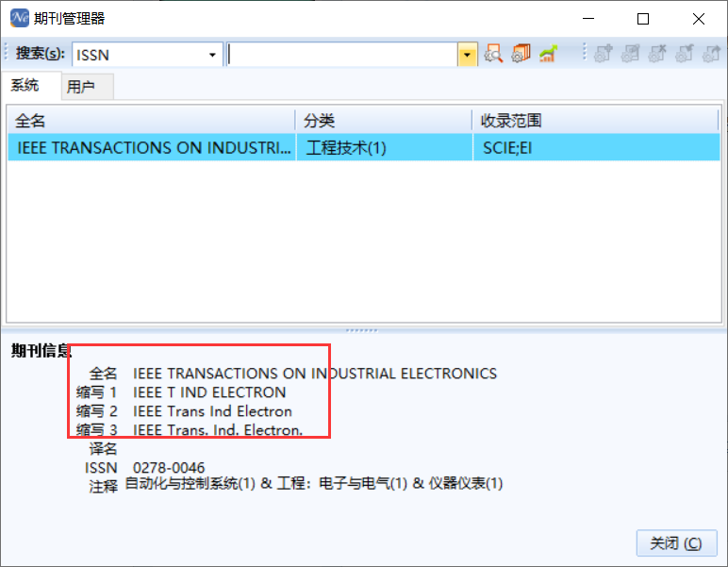Screen dimensions: 728x567
Task: Click the 期刊管理器 title bar app icon
Action: click(x=18, y=18)
